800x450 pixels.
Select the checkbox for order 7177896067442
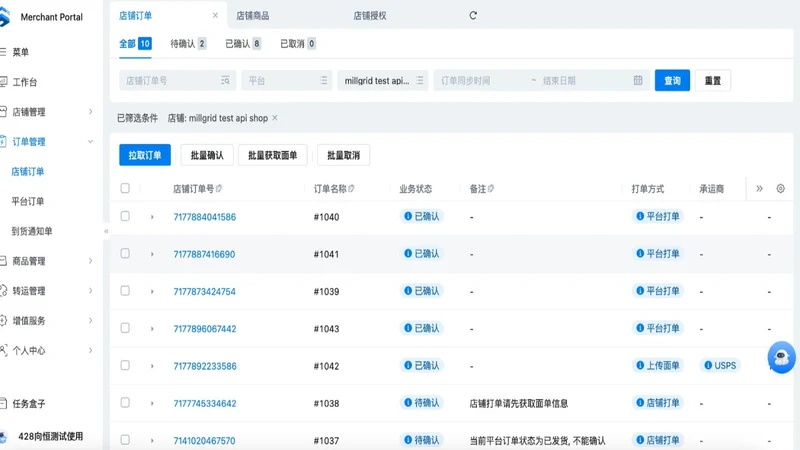click(x=125, y=328)
